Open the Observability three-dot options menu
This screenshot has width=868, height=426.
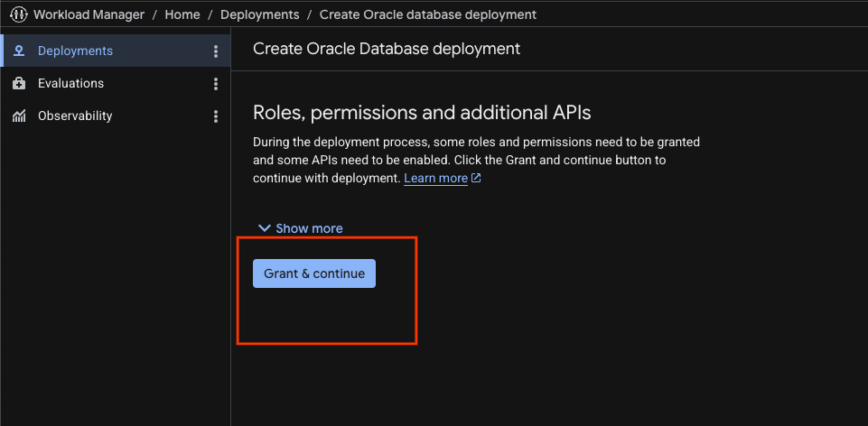[216, 116]
